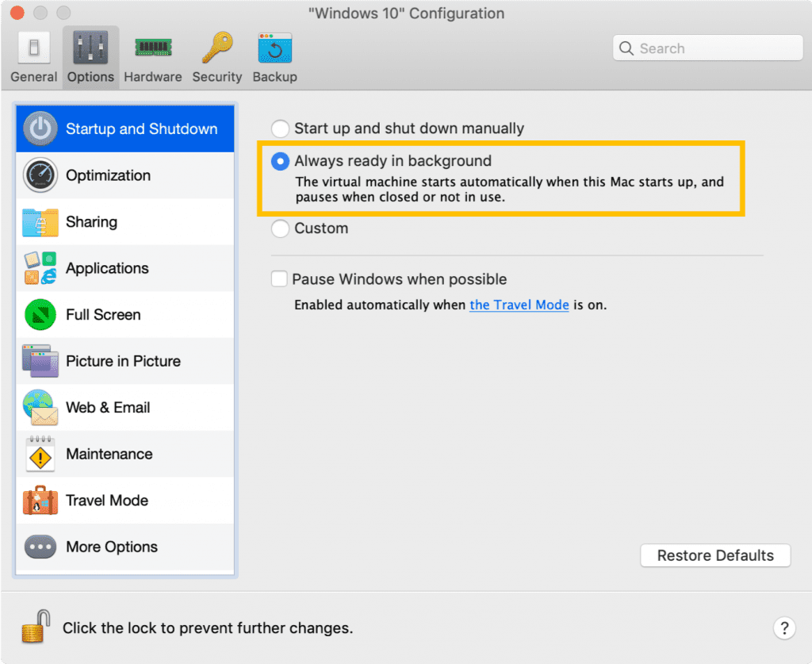Enable Pause Windows when possible
Screen dimensions: 812x664
click(279, 278)
